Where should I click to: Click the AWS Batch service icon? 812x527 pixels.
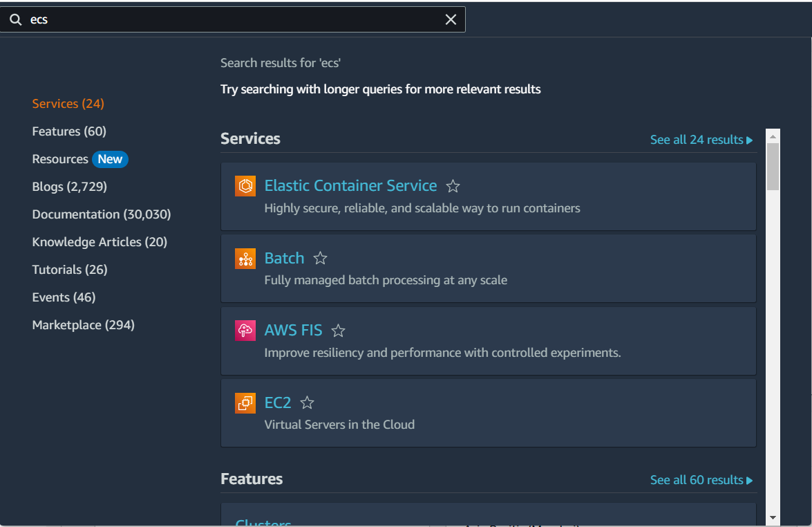pyautogui.click(x=245, y=257)
